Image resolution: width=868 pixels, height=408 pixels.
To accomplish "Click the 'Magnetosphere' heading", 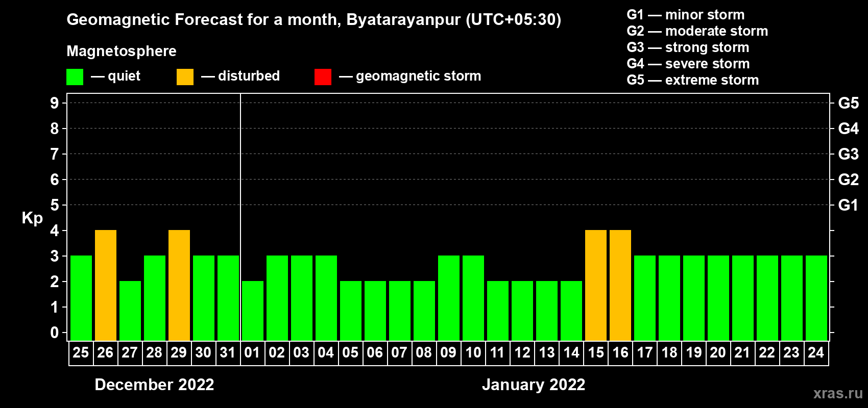I will coord(122,51).
